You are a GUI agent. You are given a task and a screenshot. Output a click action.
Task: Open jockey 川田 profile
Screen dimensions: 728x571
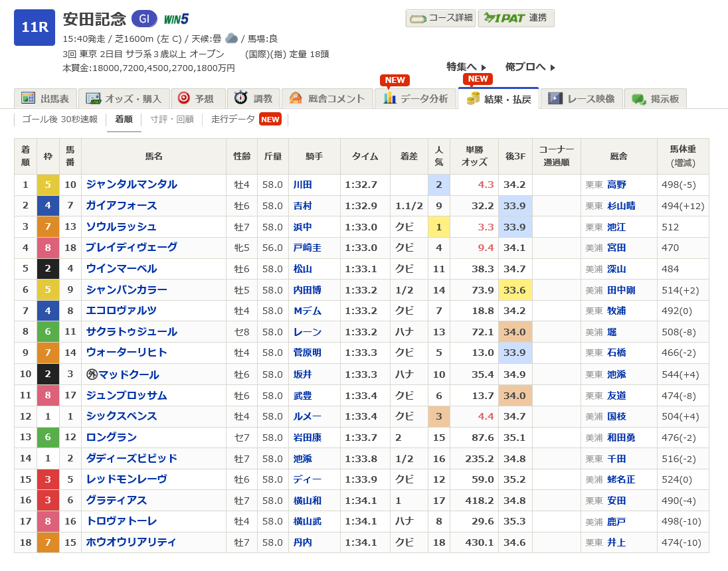(x=303, y=185)
